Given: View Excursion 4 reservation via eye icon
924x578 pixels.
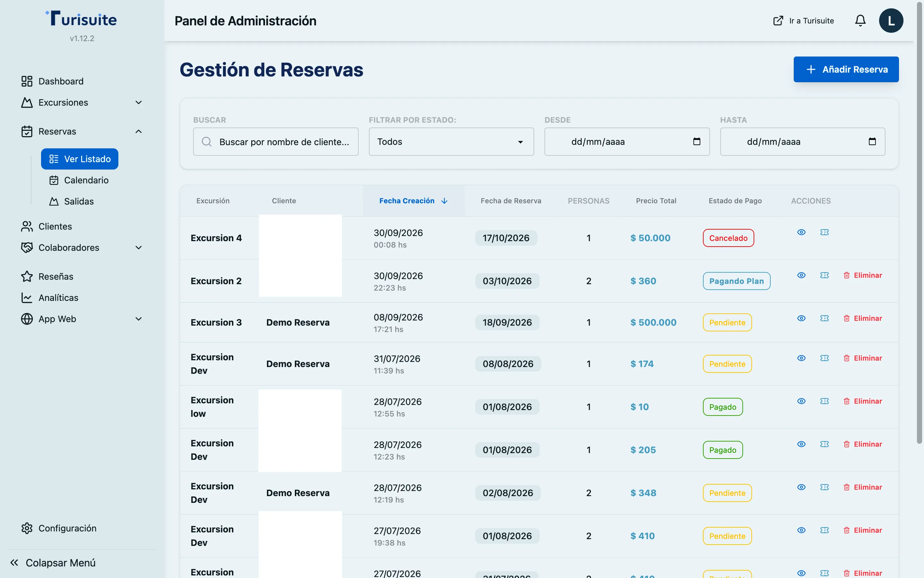Looking at the screenshot, I should (801, 232).
